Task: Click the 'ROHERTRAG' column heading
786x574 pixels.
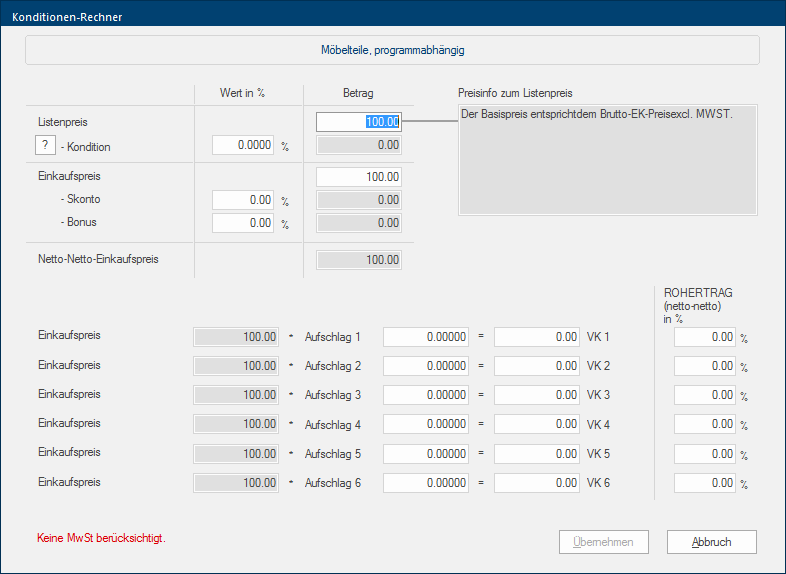Action: tap(698, 293)
